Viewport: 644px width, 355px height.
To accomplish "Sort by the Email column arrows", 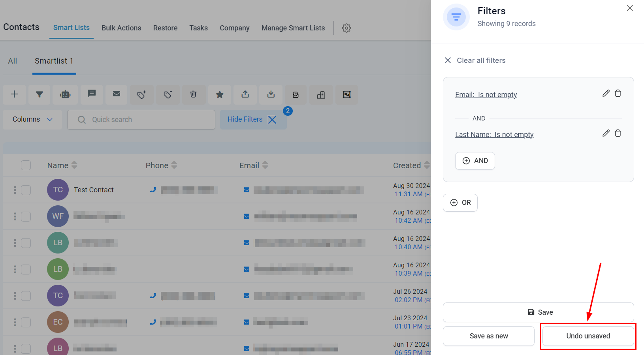I will (265, 165).
